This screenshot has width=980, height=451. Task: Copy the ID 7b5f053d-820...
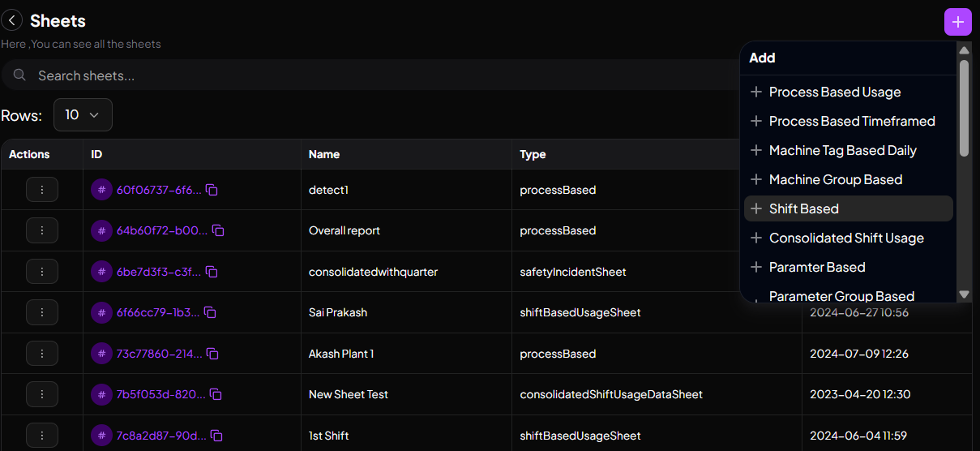pyautogui.click(x=216, y=394)
